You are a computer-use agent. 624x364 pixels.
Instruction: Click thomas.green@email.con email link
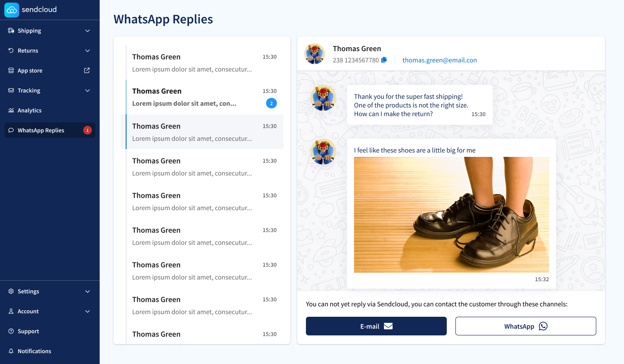coord(440,60)
